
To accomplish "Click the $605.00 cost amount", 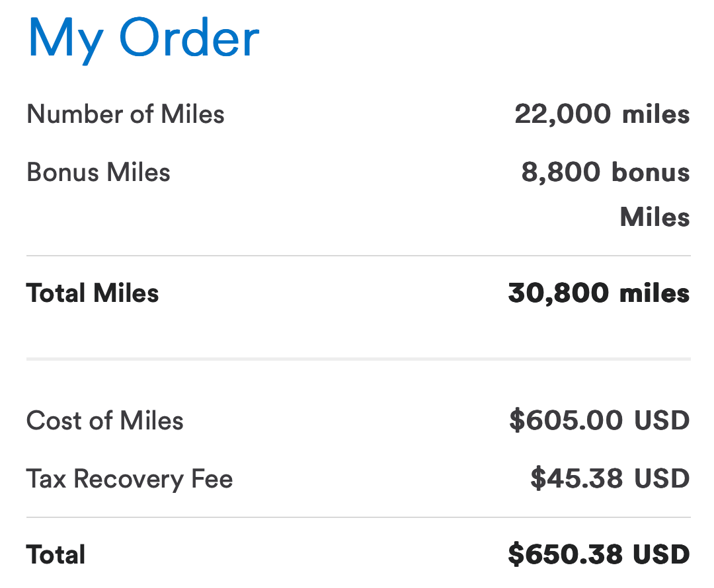I will pos(566,421).
